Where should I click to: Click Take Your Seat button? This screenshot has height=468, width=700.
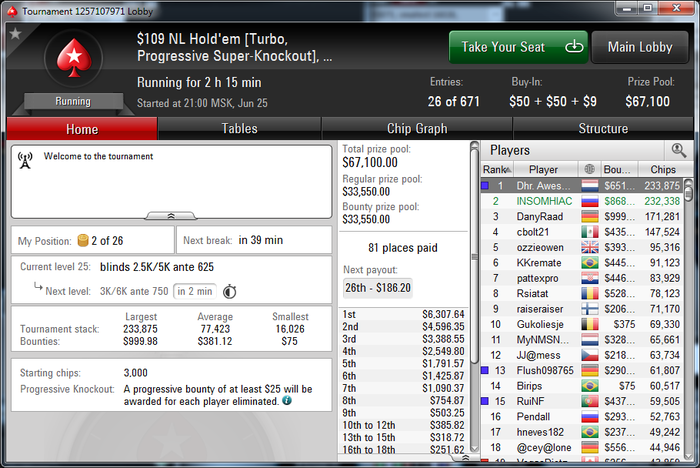coord(518,47)
